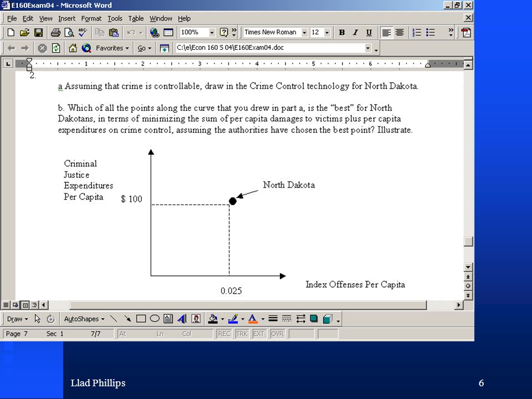Toggle bulleted list formatting
This screenshot has height=399, width=532.
430,33
